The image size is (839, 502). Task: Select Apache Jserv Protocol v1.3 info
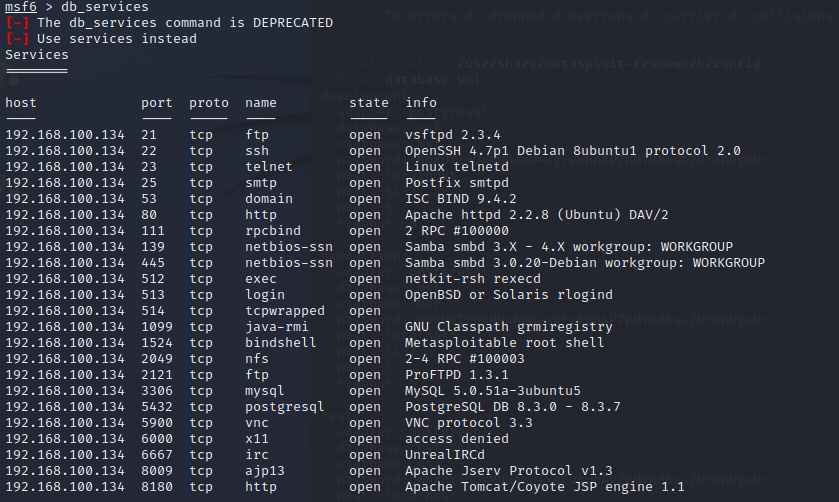pos(509,471)
